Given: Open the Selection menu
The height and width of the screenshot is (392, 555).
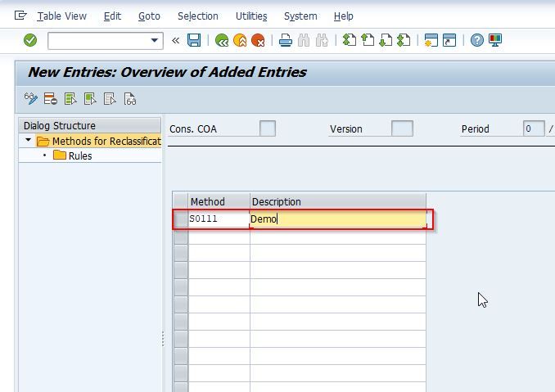Looking at the screenshot, I should 198,16.
